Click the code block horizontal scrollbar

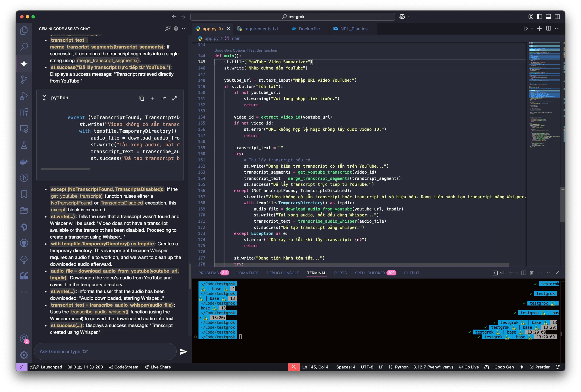(65, 169)
